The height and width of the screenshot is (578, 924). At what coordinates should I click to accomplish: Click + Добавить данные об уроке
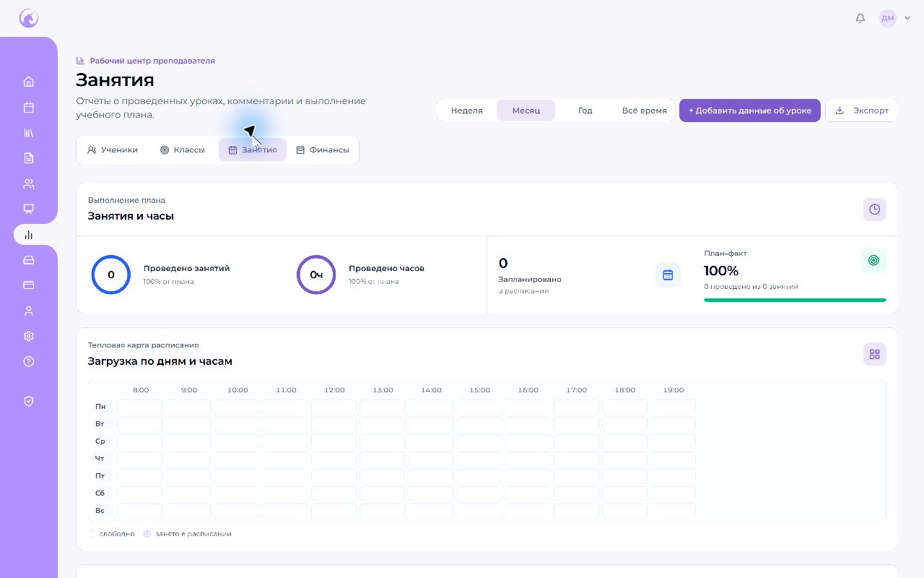tap(750, 111)
